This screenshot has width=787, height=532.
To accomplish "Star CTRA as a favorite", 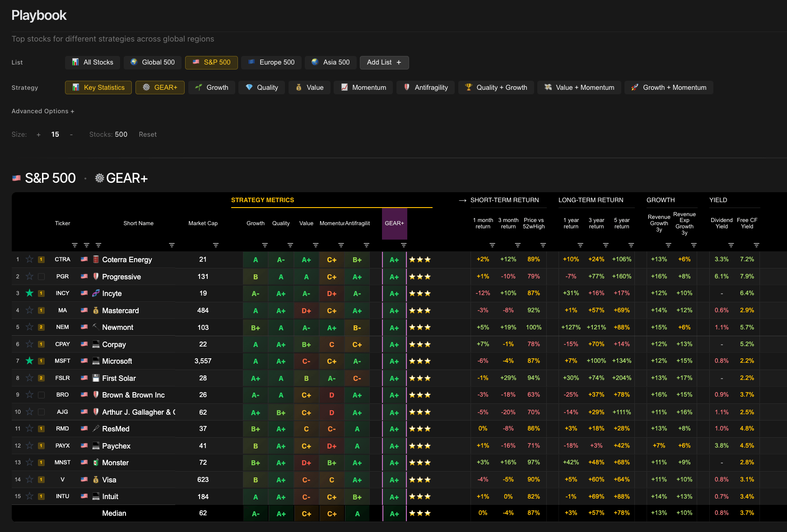I will 29,259.
